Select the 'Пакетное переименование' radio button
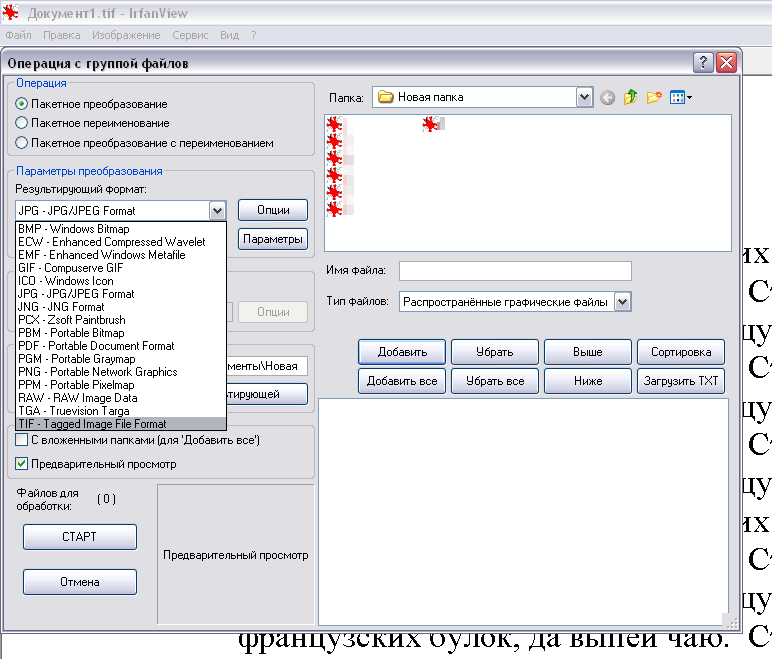 (22, 123)
